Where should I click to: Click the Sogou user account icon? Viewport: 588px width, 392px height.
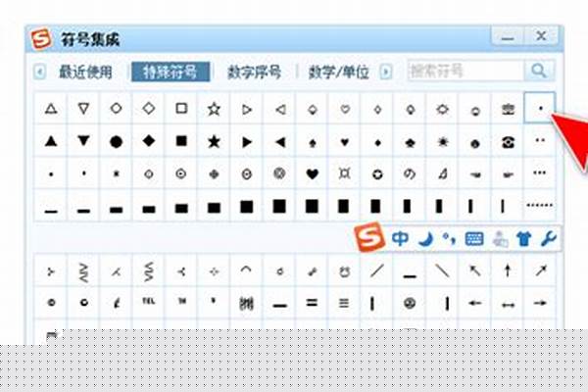point(500,239)
